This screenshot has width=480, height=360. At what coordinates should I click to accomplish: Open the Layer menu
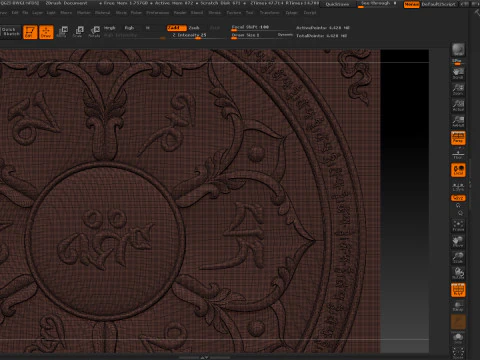(37, 13)
